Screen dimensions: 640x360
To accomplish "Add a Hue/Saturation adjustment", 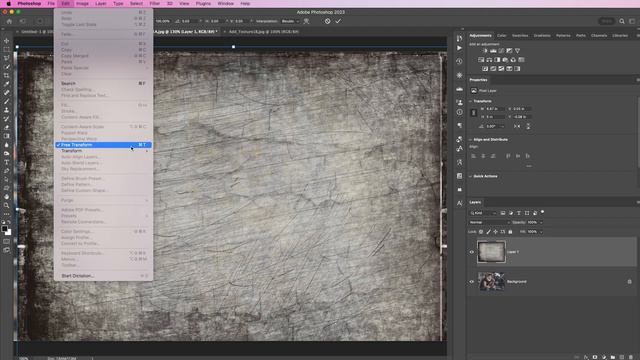I will [x=481, y=60].
